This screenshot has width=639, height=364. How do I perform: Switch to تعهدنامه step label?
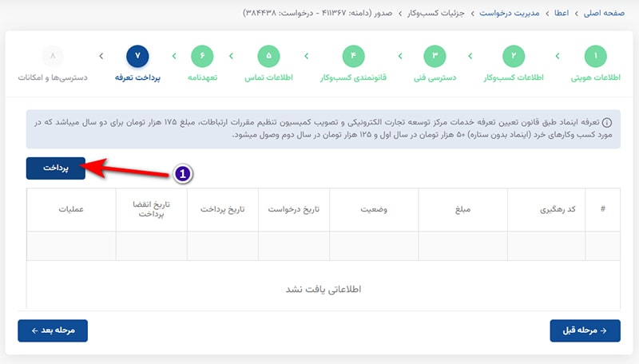coord(202,77)
